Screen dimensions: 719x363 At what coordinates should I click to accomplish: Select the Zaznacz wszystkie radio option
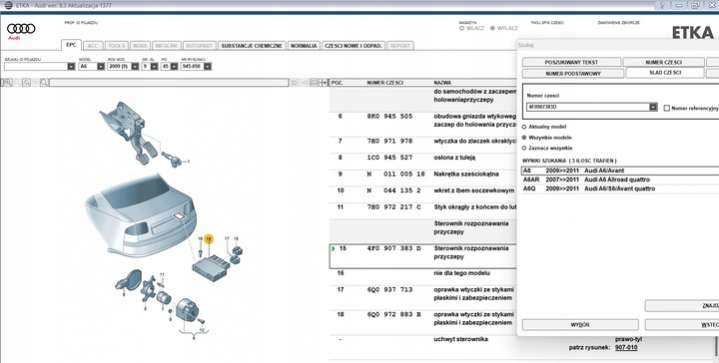click(x=524, y=148)
